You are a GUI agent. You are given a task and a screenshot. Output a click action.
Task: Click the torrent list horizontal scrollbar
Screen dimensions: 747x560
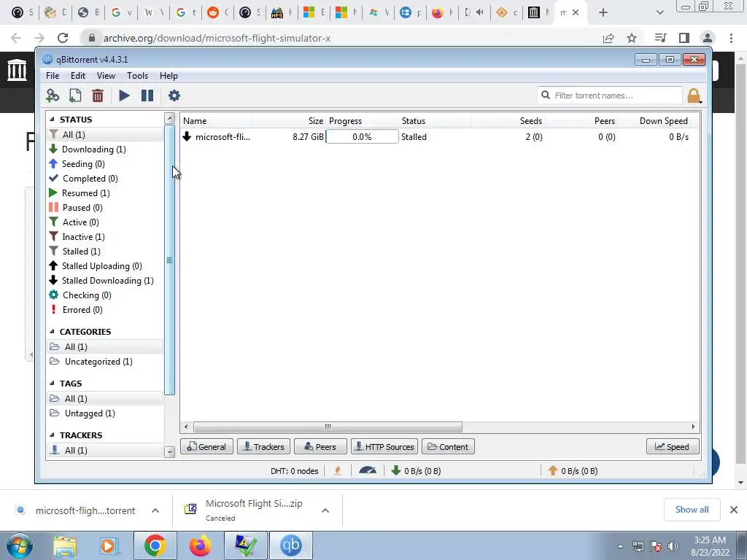pyautogui.click(x=328, y=427)
